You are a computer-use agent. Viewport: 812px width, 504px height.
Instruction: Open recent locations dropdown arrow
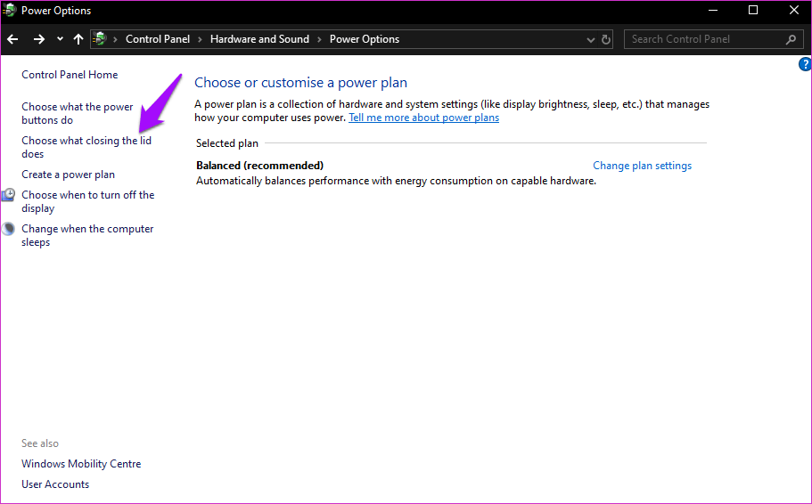60,39
